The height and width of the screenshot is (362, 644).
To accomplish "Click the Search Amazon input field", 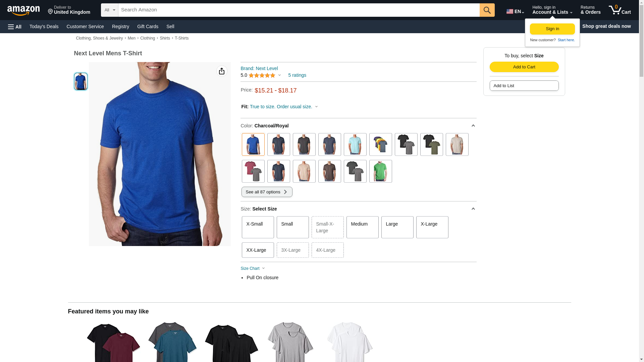I will pos(299,10).
